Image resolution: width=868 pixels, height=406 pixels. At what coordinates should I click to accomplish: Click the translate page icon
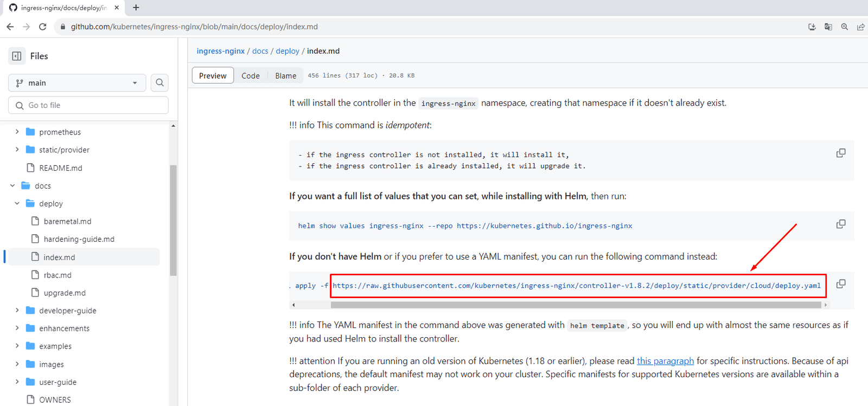828,27
